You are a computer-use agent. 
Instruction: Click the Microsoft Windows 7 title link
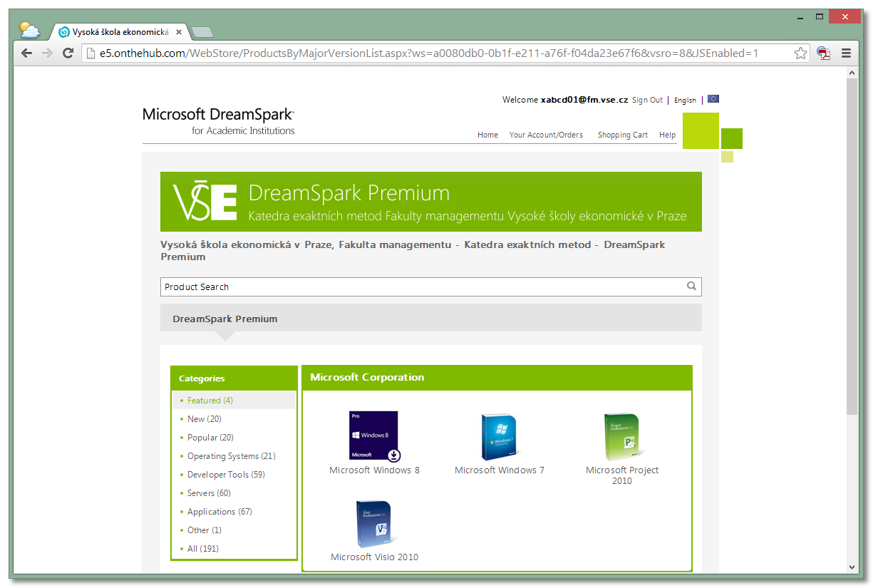point(499,470)
